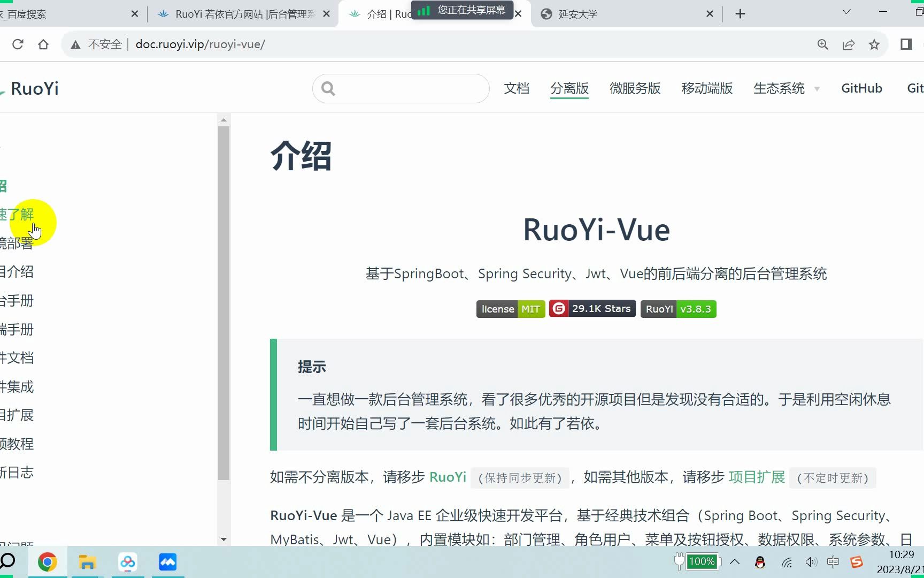Open the blue meeting app taskbar icon
The width and height of the screenshot is (924, 578).
click(x=167, y=562)
